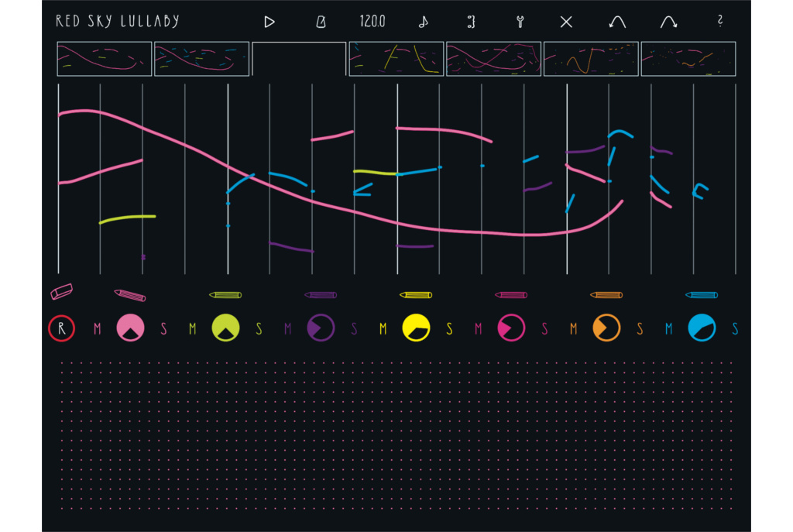Mute the pink track with M
This screenshot has height=532, width=793.
point(97,329)
